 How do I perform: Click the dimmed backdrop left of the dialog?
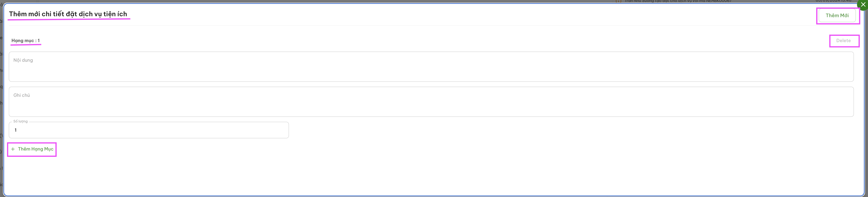pyautogui.click(x=1, y=101)
